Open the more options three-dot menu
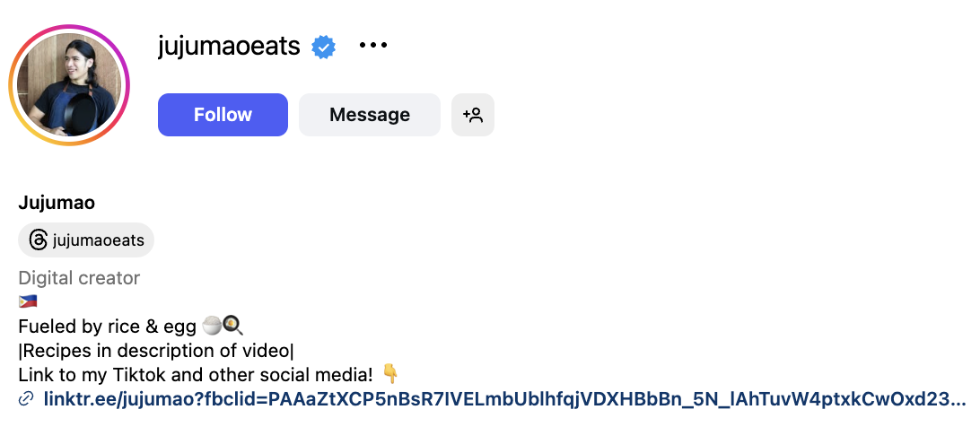 click(x=372, y=45)
